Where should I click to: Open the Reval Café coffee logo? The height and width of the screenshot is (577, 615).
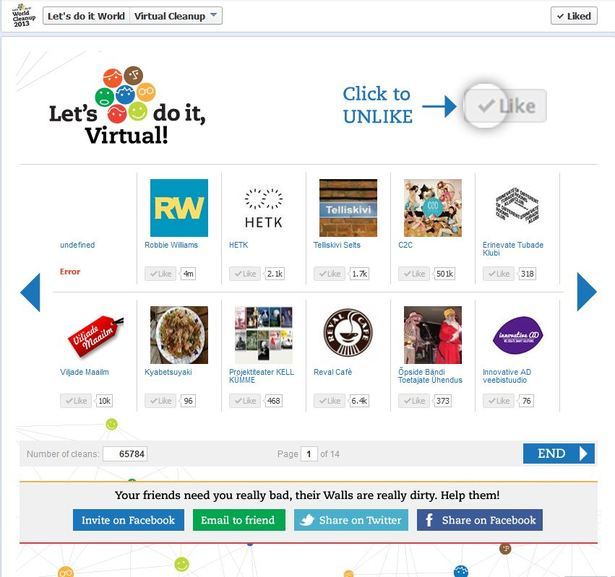pyautogui.click(x=348, y=333)
